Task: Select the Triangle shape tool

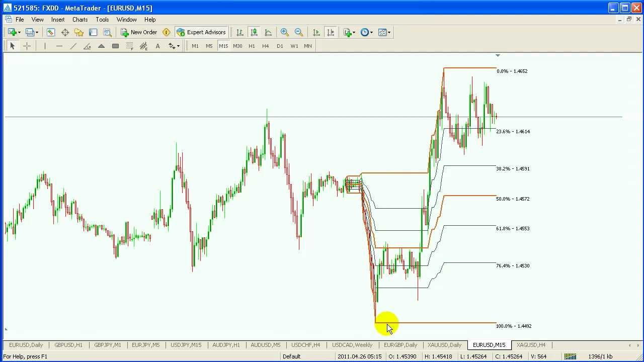Action: pyautogui.click(x=101, y=46)
